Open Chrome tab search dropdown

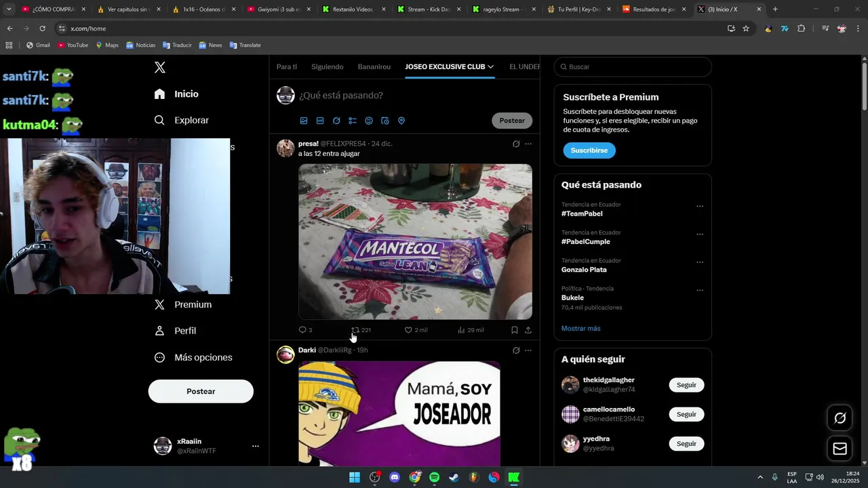[x=9, y=9]
